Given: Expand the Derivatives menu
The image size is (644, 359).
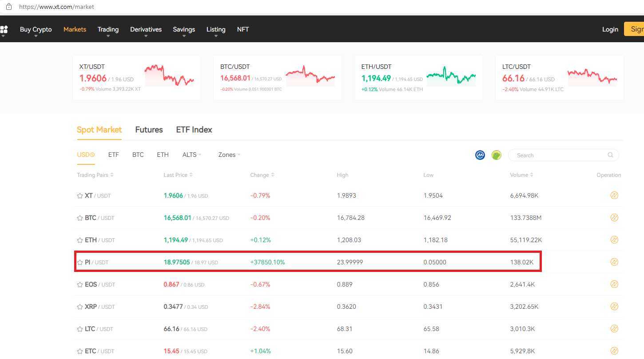Looking at the screenshot, I should click(x=146, y=30).
